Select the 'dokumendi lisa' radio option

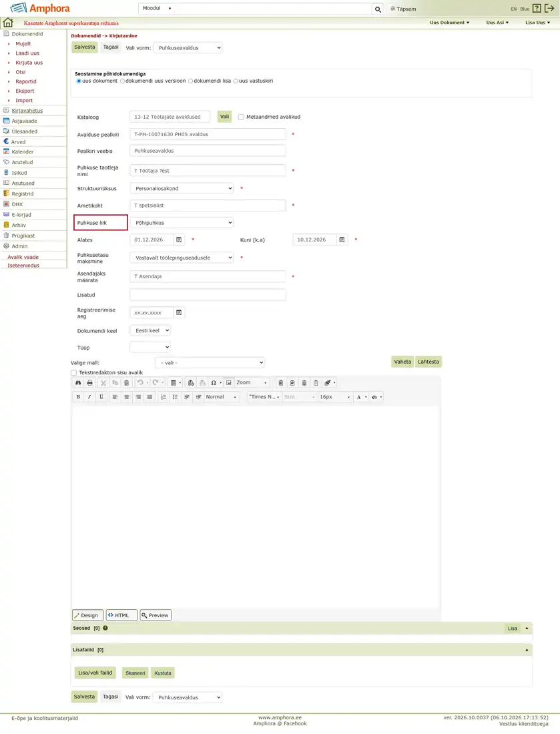191,81
